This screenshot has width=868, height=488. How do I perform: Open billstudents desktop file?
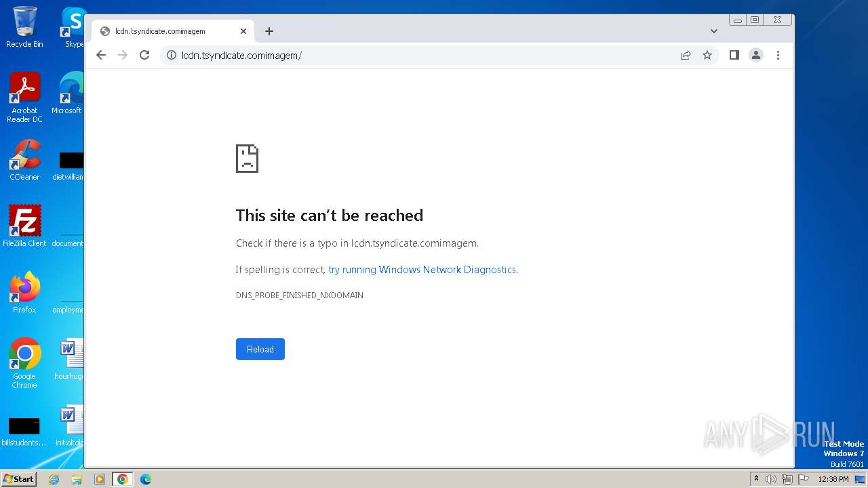click(24, 432)
